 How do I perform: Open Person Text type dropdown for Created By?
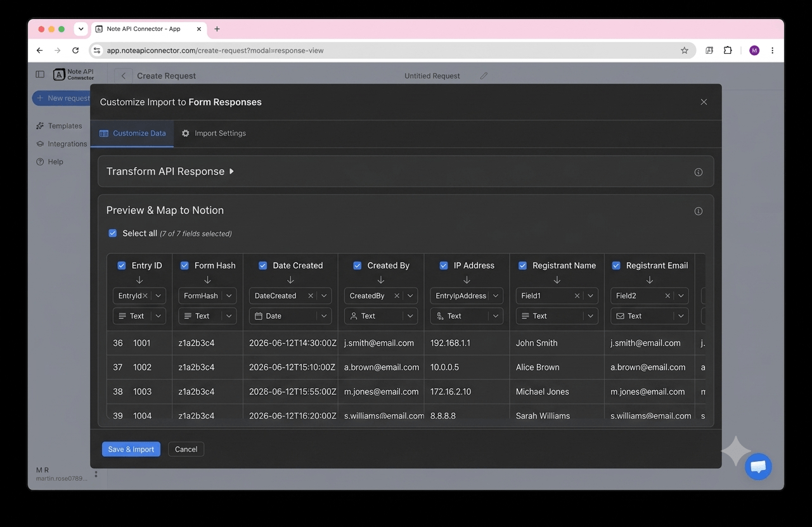380,315
